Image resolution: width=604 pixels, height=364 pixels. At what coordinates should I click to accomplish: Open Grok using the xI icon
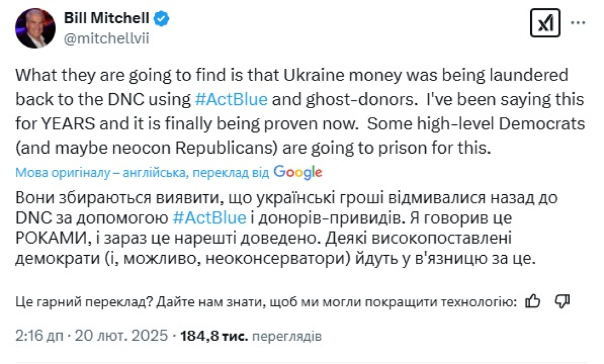[x=545, y=23]
